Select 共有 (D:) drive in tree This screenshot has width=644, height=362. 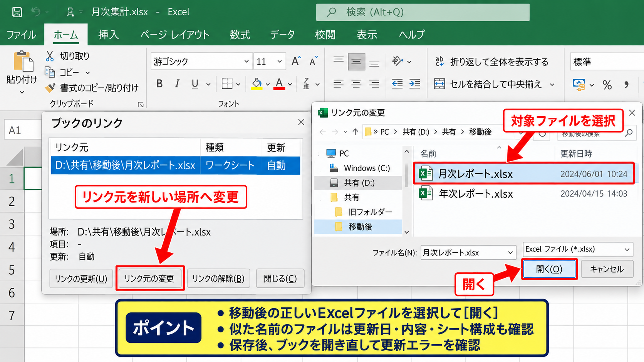(358, 183)
